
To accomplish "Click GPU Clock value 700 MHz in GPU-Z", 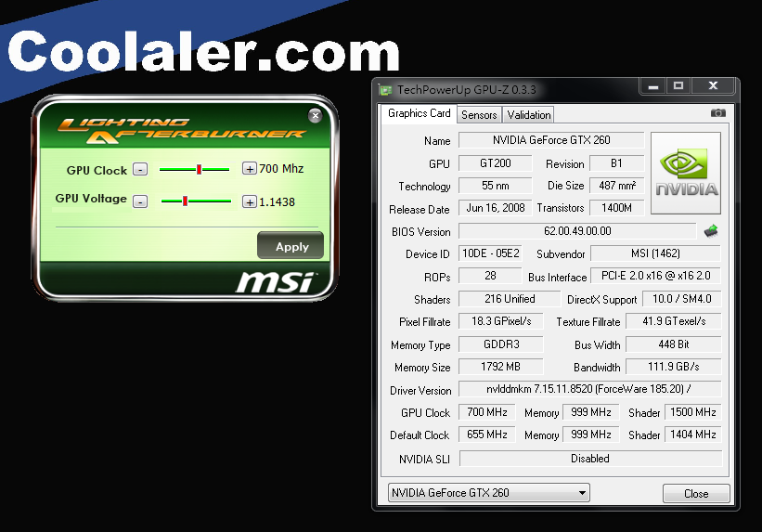I will [x=487, y=412].
